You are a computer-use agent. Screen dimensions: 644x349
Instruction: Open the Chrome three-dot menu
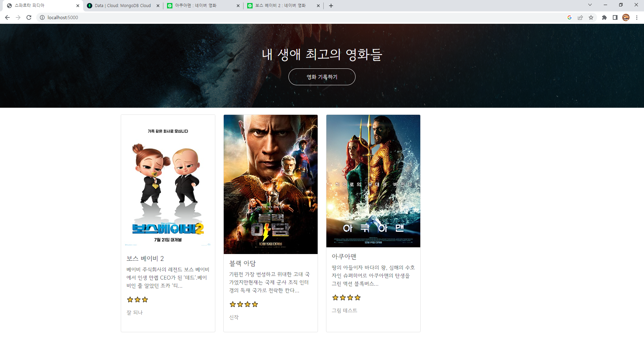(637, 17)
